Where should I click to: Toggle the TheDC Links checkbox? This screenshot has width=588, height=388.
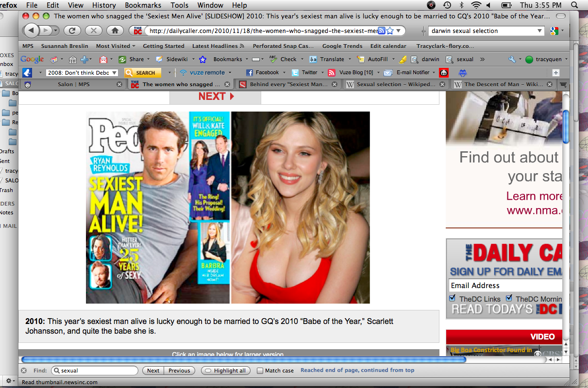[453, 298]
